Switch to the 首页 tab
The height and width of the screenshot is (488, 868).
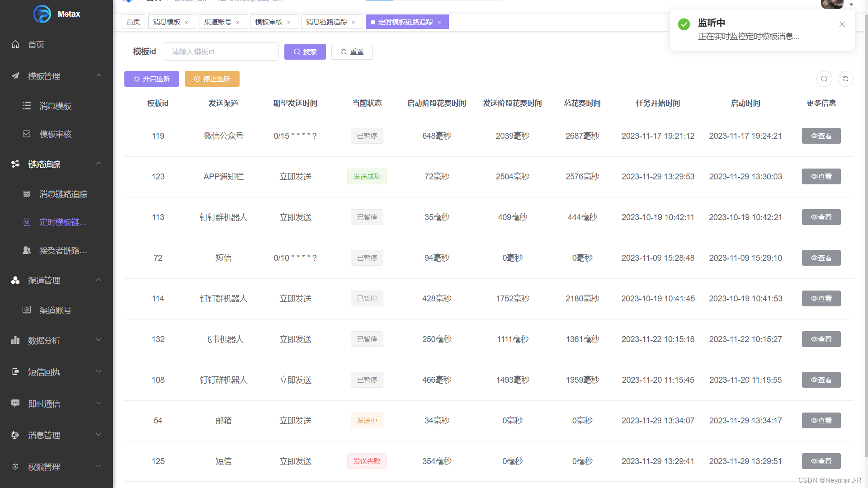click(133, 22)
